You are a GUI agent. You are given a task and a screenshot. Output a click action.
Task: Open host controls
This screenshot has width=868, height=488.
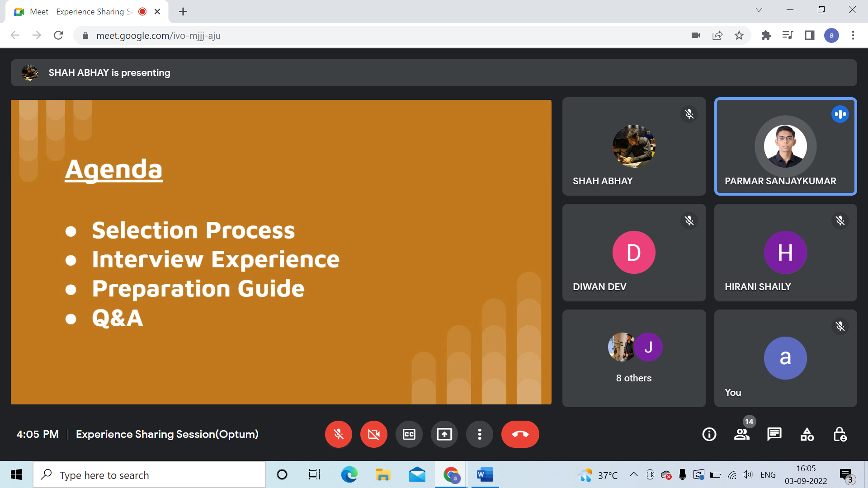coord(840,434)
